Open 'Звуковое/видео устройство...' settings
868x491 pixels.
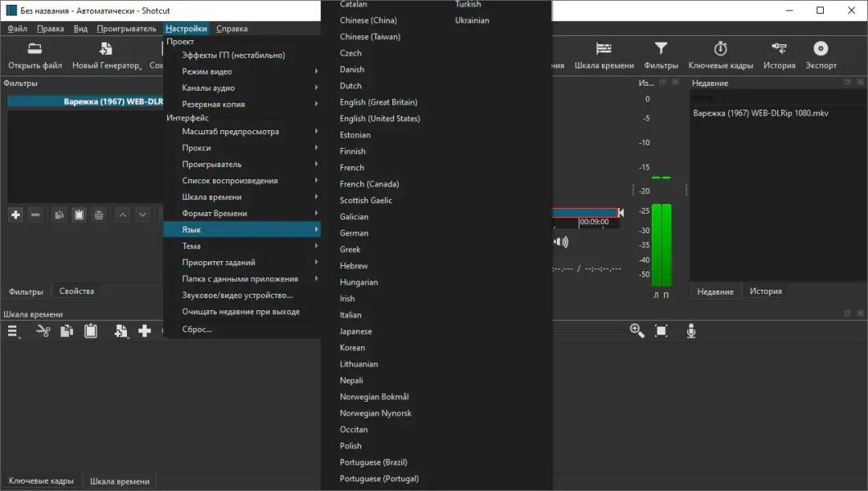pyautogui.click(x=237, y=295)
